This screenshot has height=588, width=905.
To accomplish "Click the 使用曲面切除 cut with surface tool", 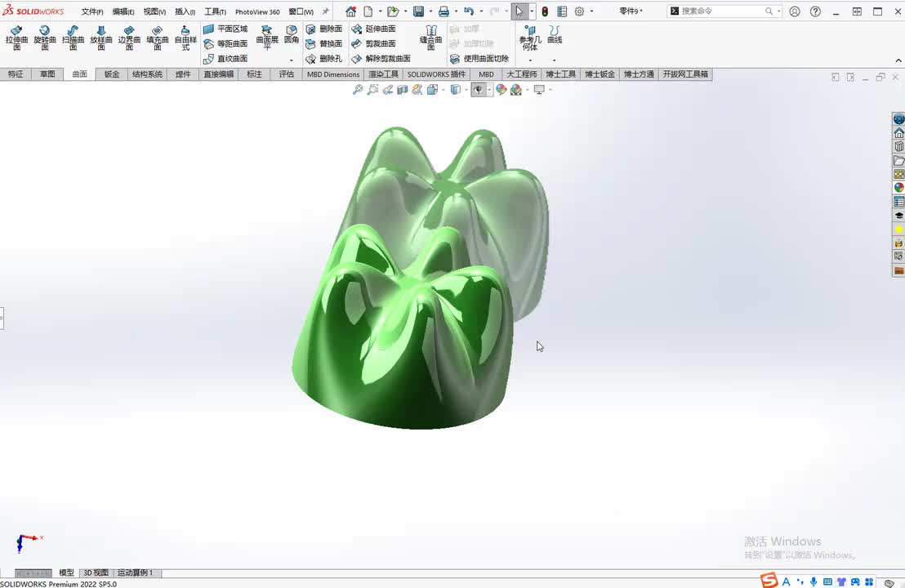I will [479, 59].
